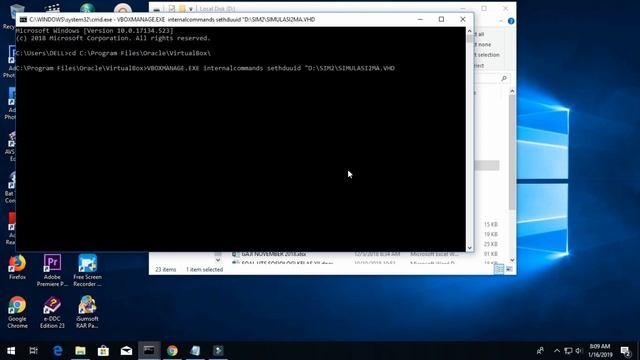Screen dimensions: 640x360
Task: Click the File Explorer search magnifier
Action: point(504,78)
